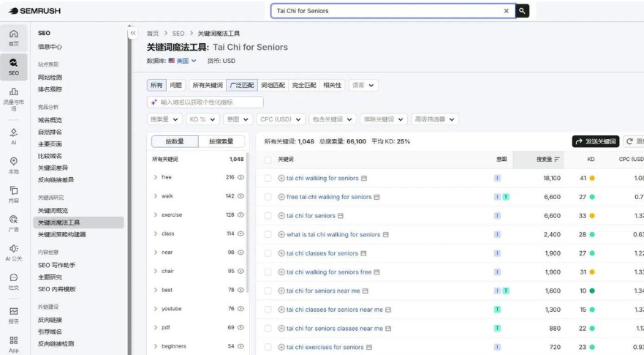Check 'what is tai chi walking for seniors' checkbox

[x=268, y=234]
